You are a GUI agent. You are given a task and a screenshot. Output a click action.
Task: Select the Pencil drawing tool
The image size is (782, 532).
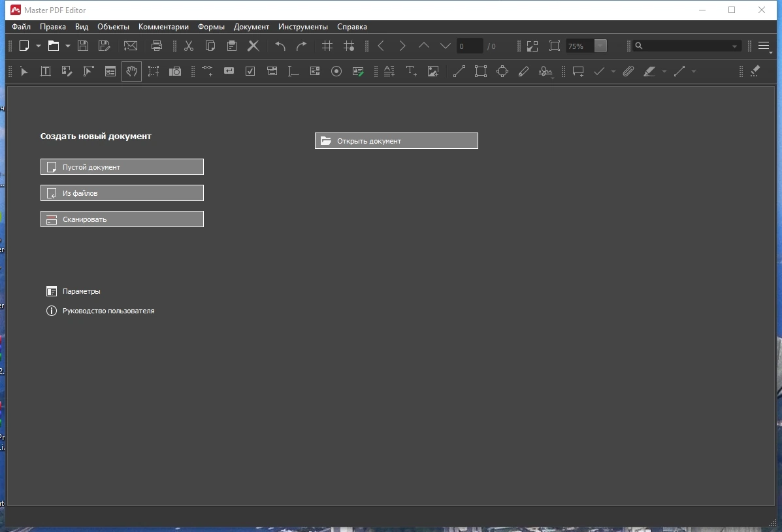coord(524,71)
